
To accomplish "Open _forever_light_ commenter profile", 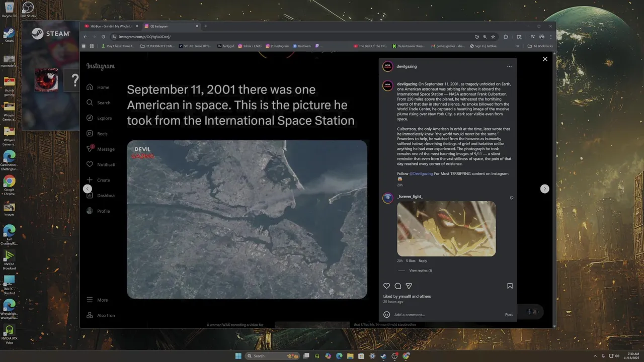I will click(410, 197).
